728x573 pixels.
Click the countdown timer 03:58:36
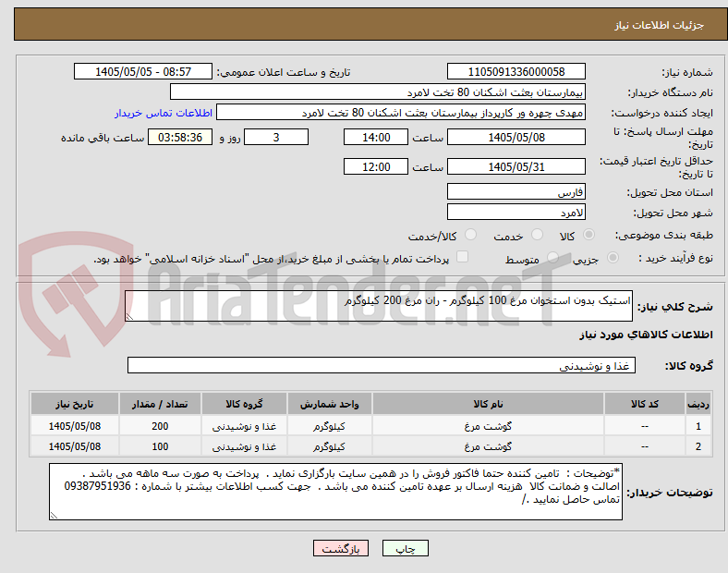coord(180,138)
